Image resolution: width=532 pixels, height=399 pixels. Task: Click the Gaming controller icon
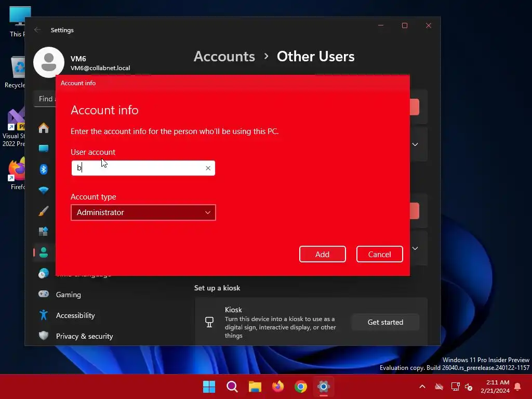(44, 294)
